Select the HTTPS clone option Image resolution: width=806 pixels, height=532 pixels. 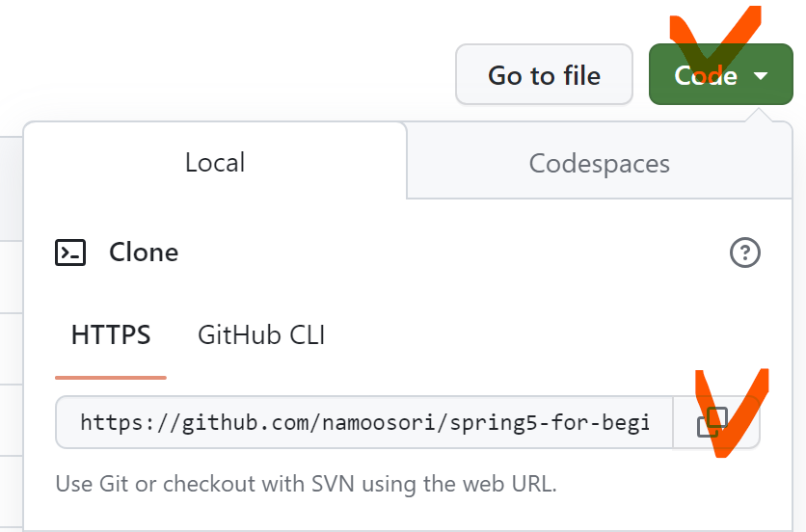coord(111,335)
